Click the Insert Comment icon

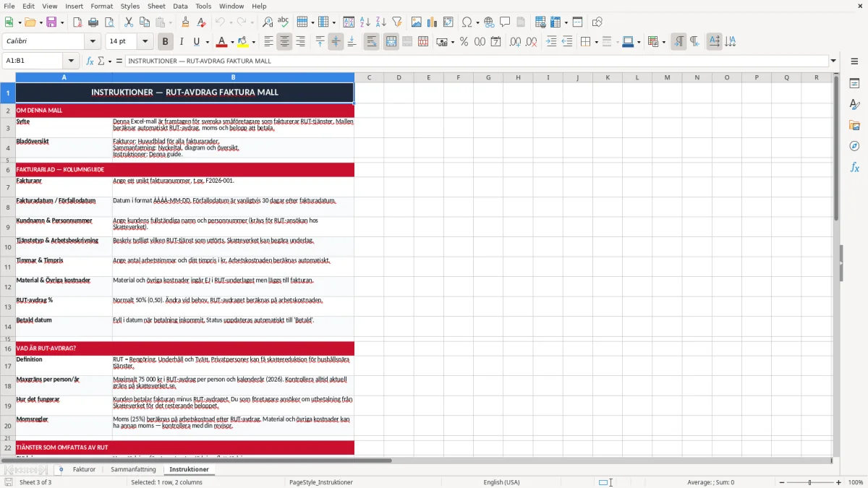pos(505,22)
